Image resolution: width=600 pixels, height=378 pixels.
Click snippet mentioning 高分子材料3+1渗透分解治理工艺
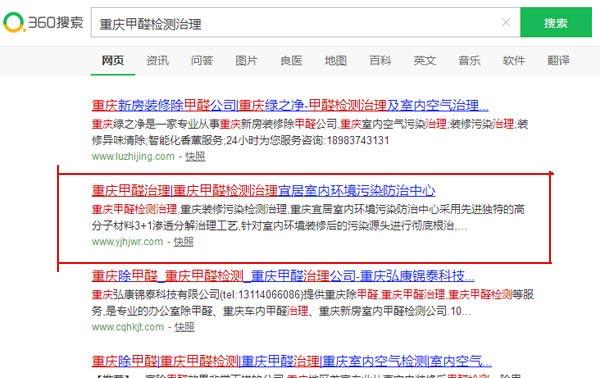point(308,217)
